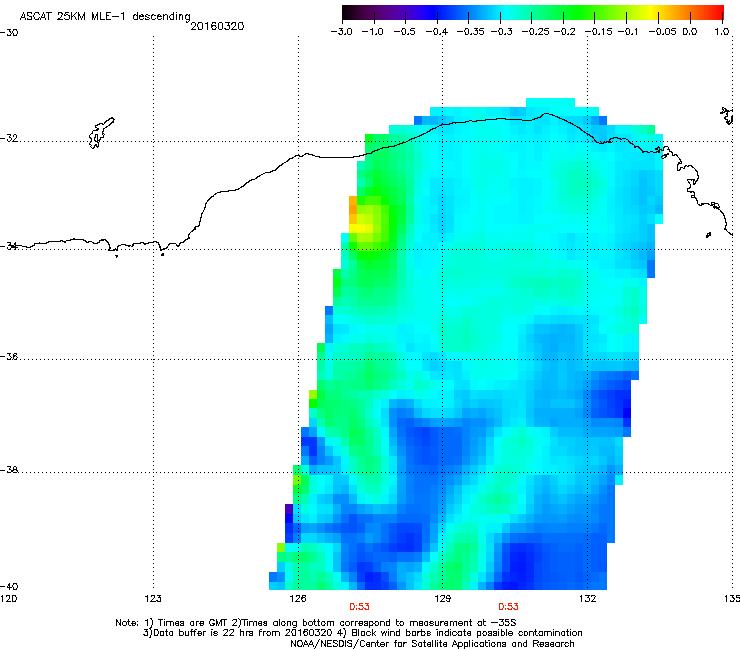740x650 pixels.
Task: Click the dark purple pixel on the swath edge
Action: [289, 509]
